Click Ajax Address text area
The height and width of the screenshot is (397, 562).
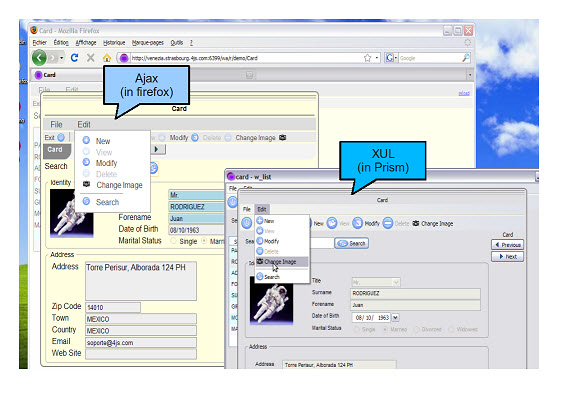(x=141, y=281)
